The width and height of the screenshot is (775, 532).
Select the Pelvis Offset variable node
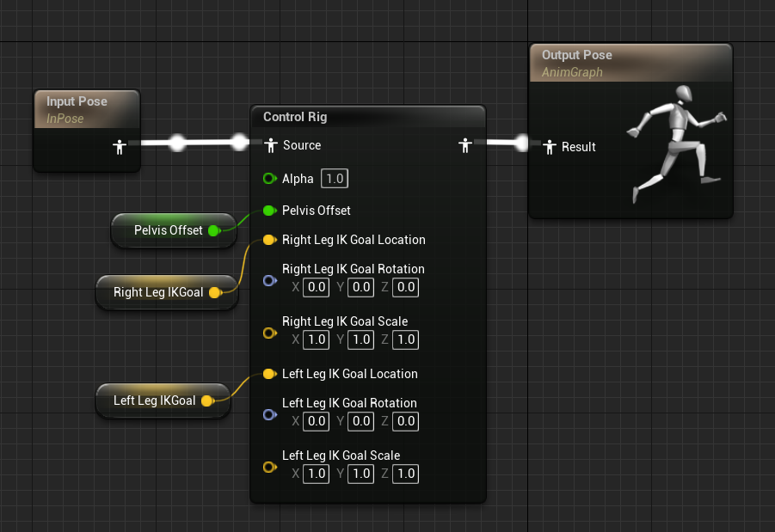[174, 230]
